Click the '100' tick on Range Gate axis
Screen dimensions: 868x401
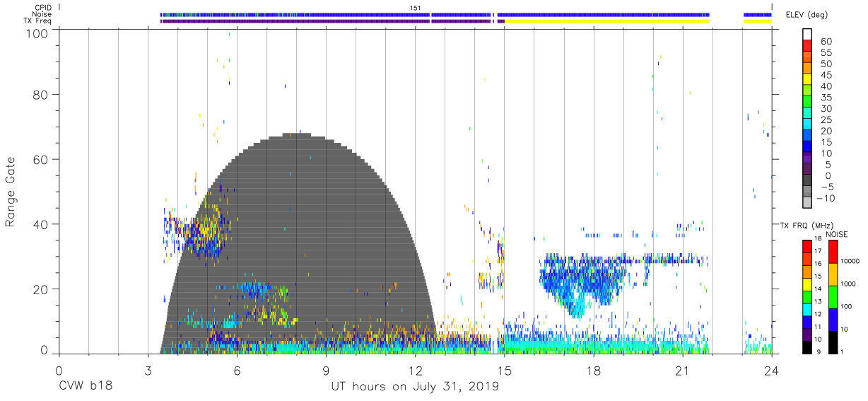(38, 33)
